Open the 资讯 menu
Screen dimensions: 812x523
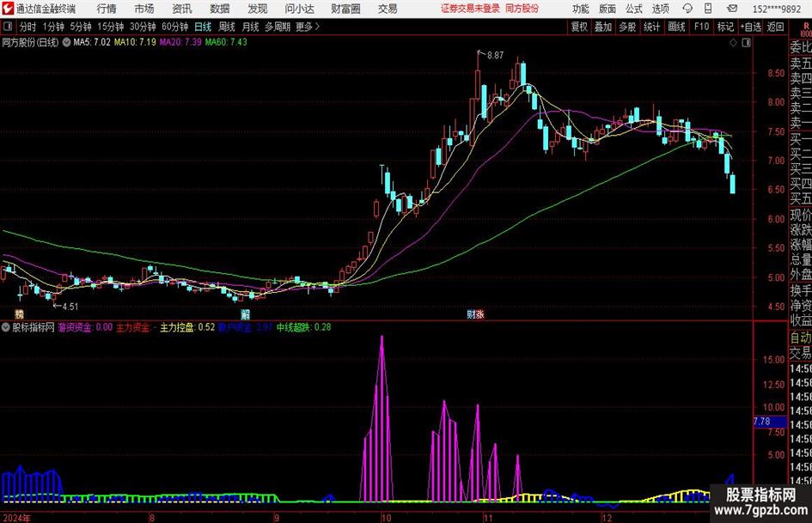[182, 9]
